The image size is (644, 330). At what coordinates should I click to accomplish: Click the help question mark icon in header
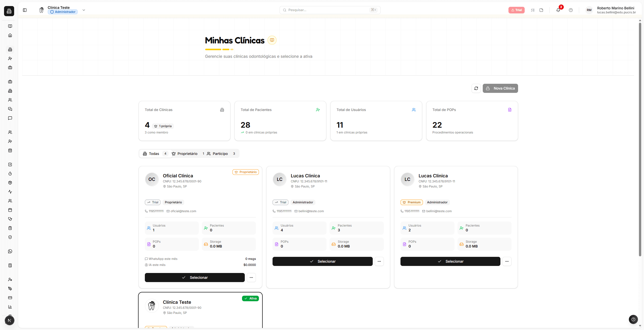pyautogui.click(x=571, y=10)
